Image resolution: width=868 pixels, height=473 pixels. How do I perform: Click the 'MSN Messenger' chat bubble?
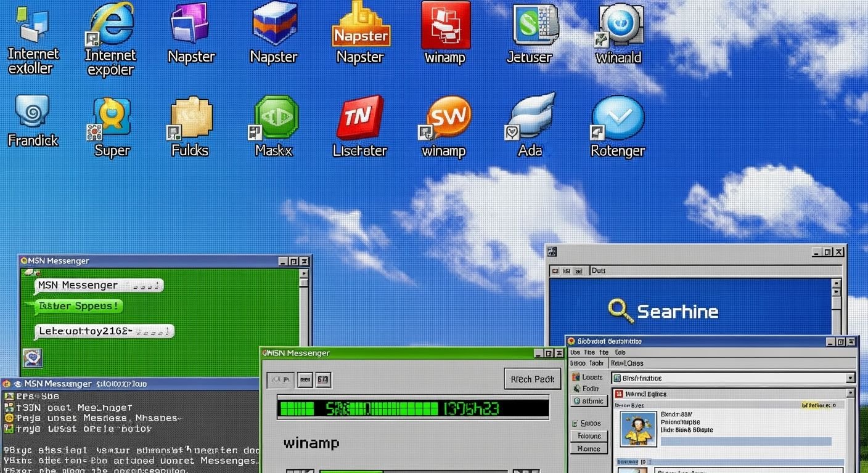coord(99,285)
